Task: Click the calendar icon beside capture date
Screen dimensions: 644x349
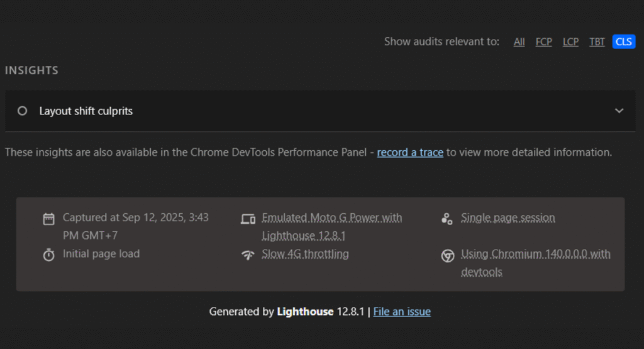Action: pyautogui.click(x=48, y=219)
